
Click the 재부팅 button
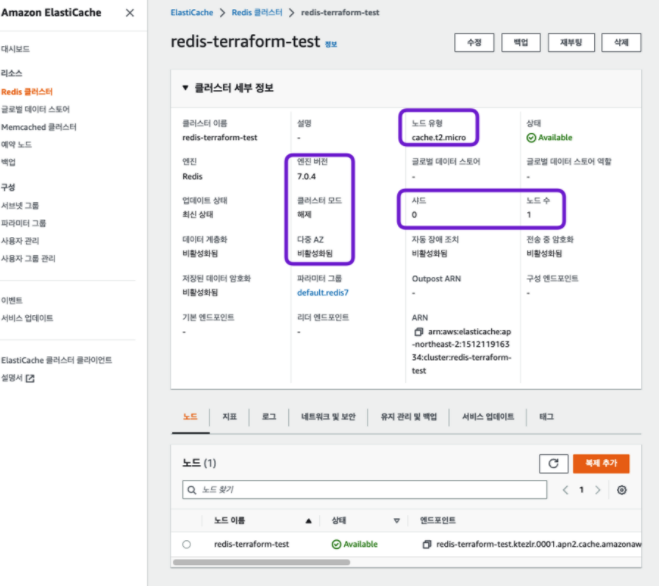click(x=571, y=42)
